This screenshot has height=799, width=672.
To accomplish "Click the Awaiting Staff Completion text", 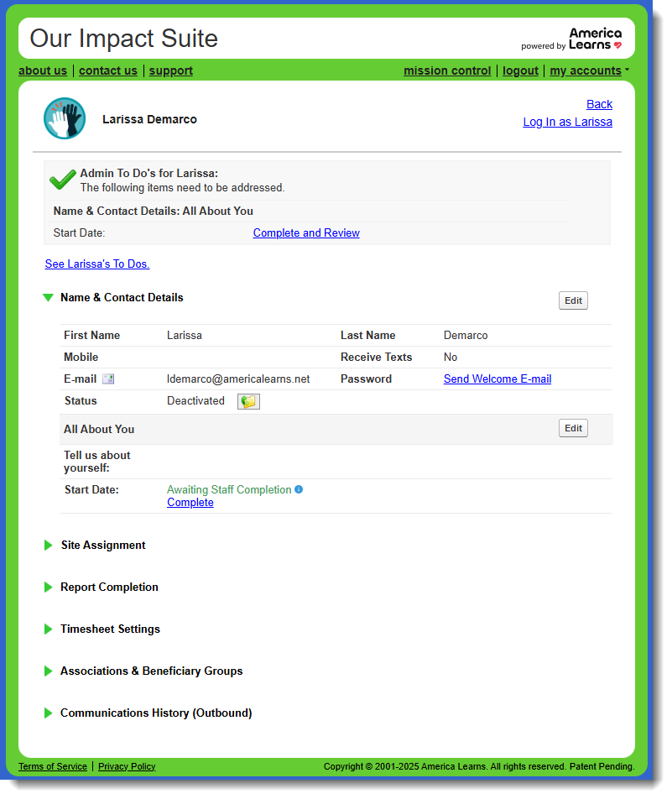I will [229, 489].
